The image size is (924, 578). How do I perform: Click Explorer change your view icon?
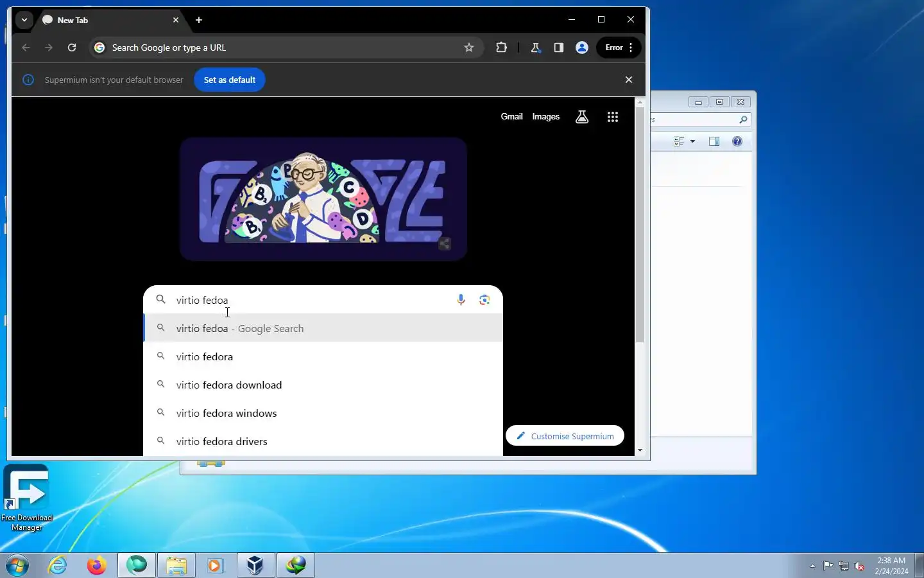[x=679, y=141]
